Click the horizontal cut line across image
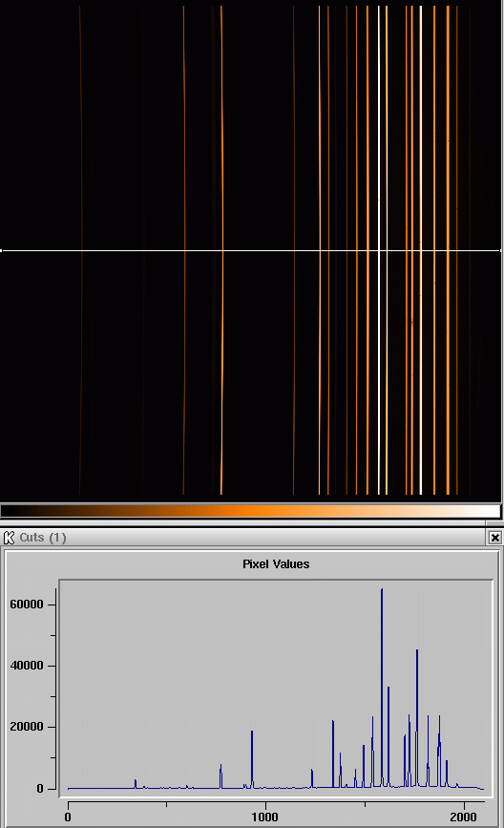The height and width of the screenshot is (828, 504). [251, 250]
